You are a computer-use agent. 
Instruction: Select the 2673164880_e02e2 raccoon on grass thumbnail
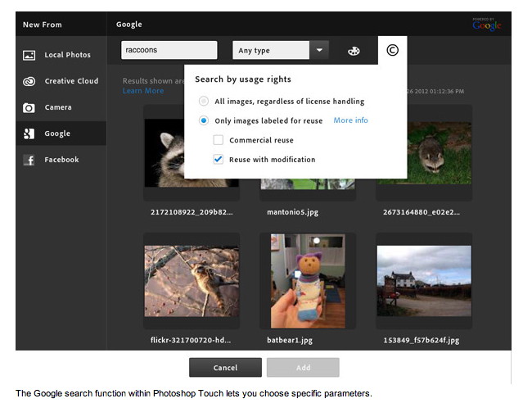440,153
